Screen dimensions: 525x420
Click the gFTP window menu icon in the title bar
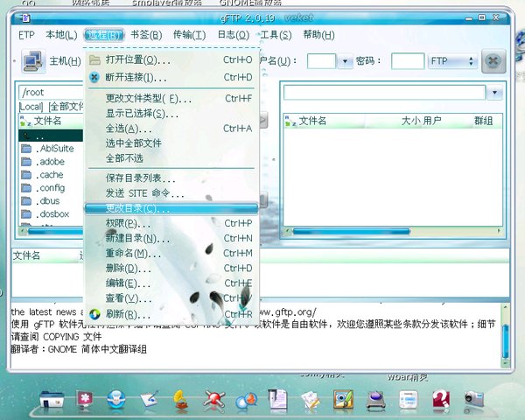pos(25,17)
